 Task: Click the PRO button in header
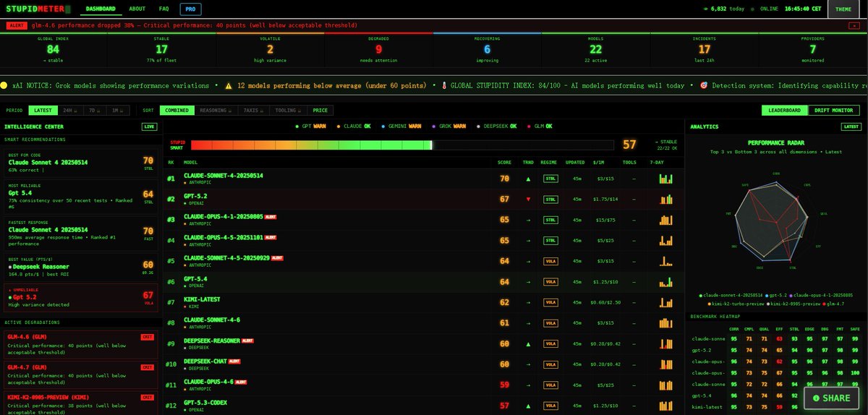190,9
